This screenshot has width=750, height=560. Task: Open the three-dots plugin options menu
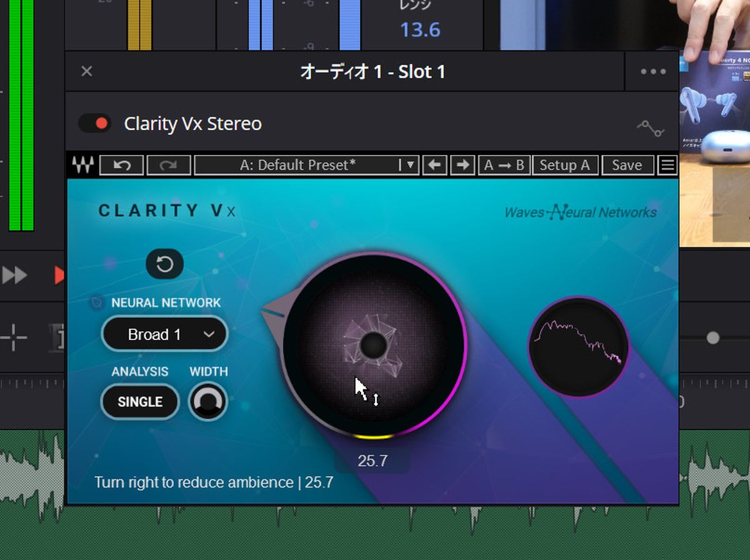point(653,71)
